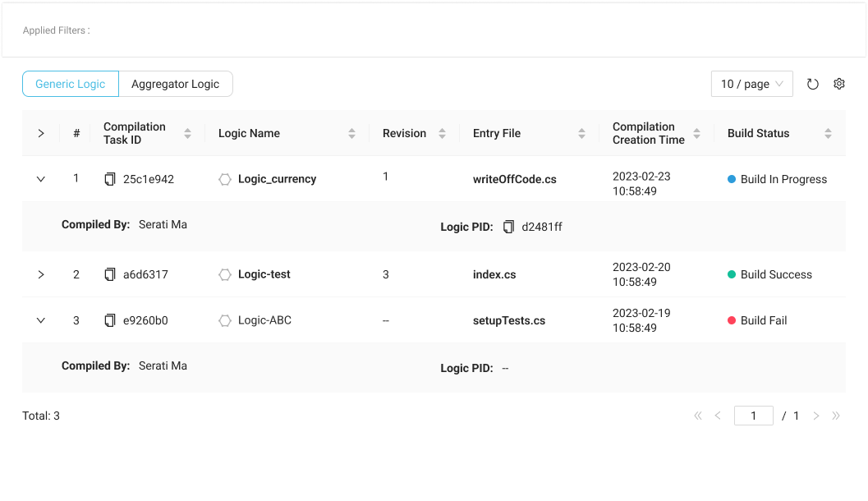Open the writeOffCode.cs entry file
The image size is (868, 501).
pos(514,179)
